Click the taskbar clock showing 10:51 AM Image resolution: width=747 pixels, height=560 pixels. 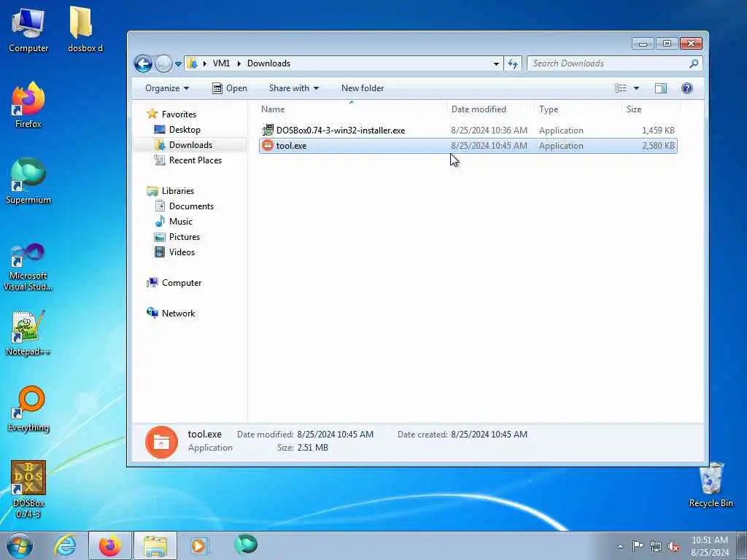coord(710,546)
